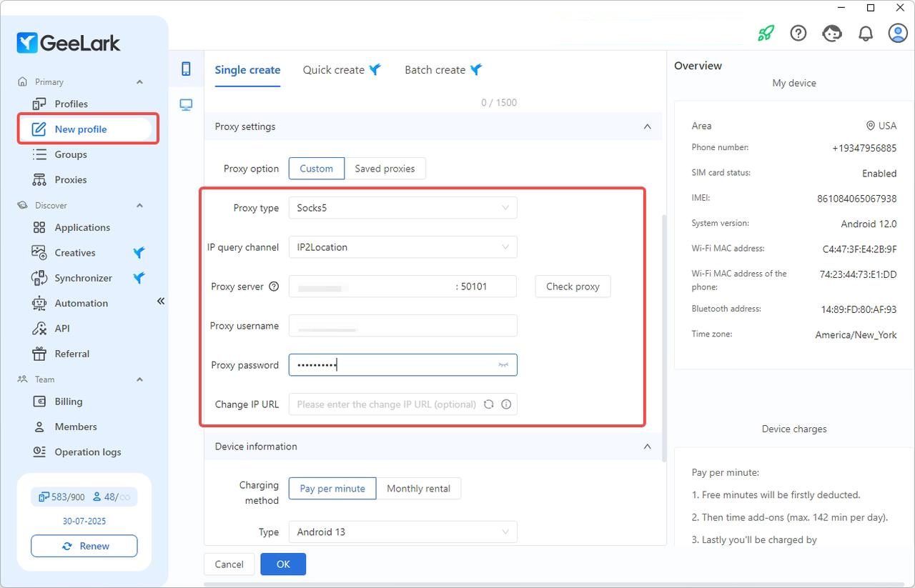Select New profile in the sidebar
The image size is (915, 588).
(x=81, y=129)
